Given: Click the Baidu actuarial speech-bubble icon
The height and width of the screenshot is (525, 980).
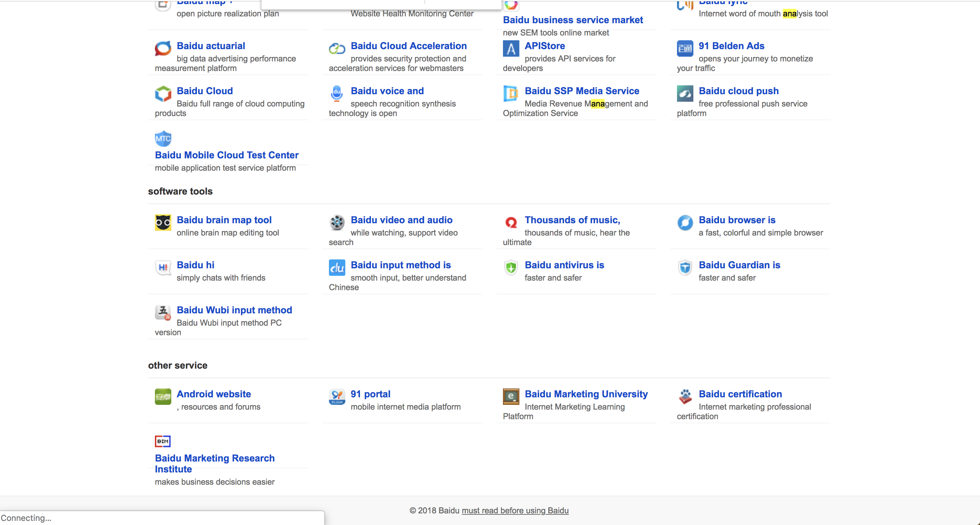Looking at the screenshot, I should pos(163,48).
